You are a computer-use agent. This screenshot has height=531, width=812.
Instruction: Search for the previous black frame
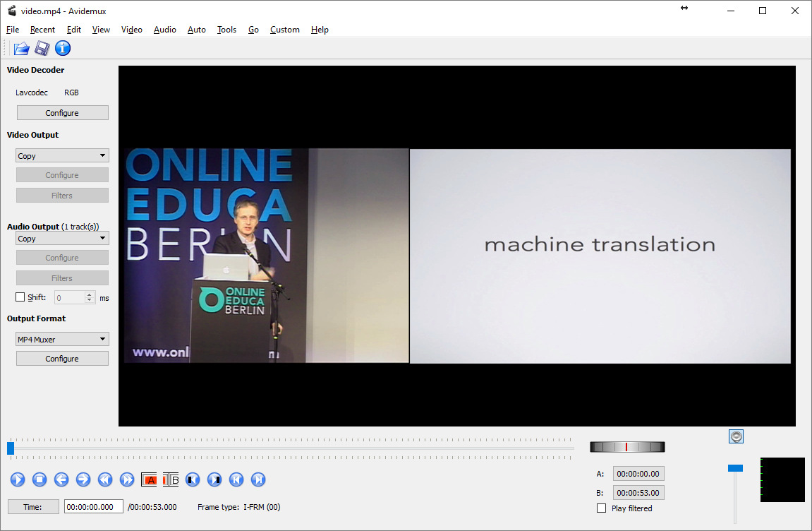[193, 479]
